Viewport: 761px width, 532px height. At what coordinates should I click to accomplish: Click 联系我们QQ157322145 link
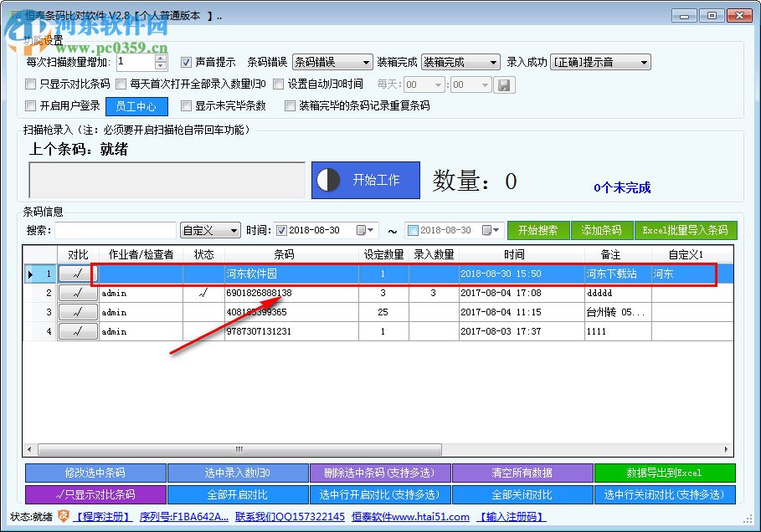[x=290, y=517]
